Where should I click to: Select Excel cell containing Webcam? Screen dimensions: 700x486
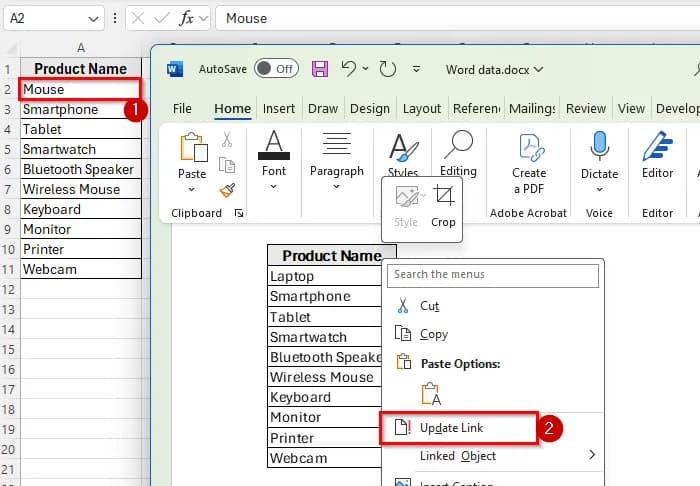pyautogui.click(x=81, y=269)
